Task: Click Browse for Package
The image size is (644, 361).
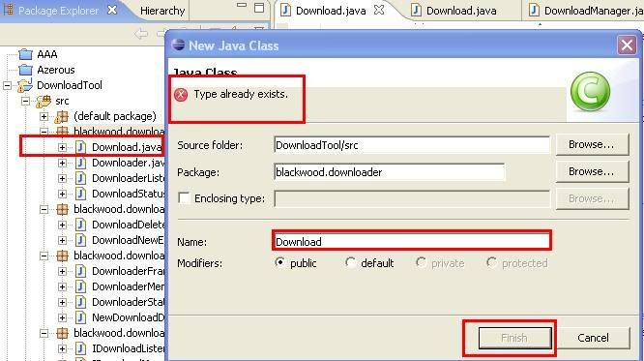Action: point(592,171)
